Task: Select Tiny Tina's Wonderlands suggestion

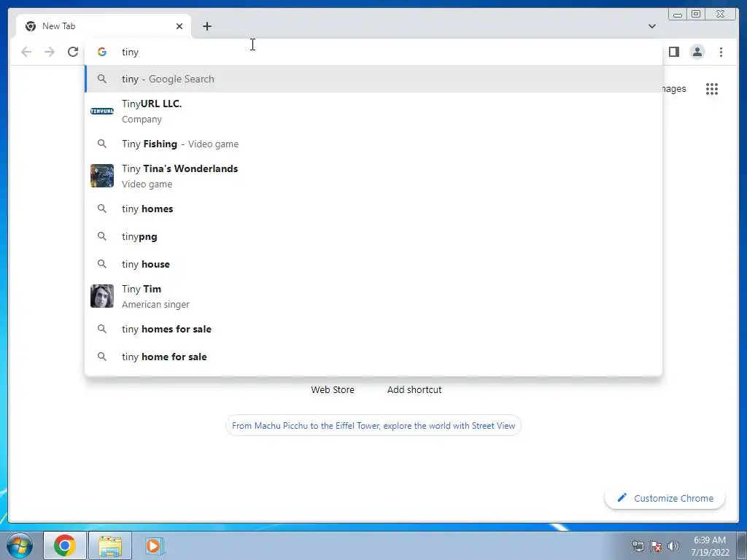Action: (373, 176)
